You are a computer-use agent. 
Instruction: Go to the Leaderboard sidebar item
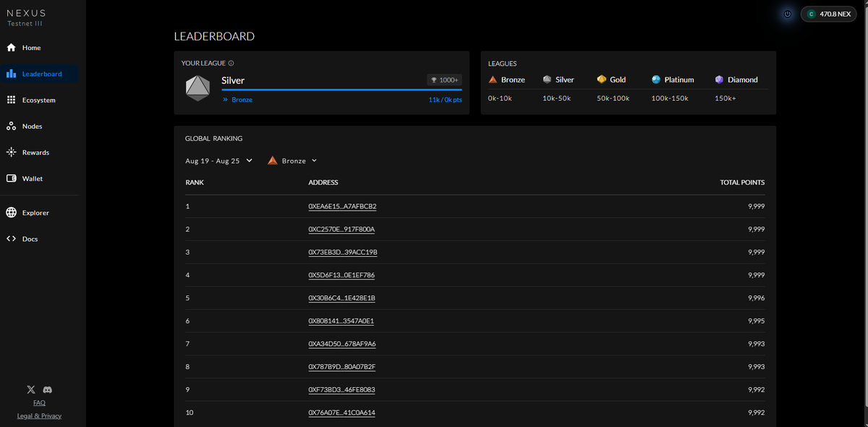coord(40,74)
